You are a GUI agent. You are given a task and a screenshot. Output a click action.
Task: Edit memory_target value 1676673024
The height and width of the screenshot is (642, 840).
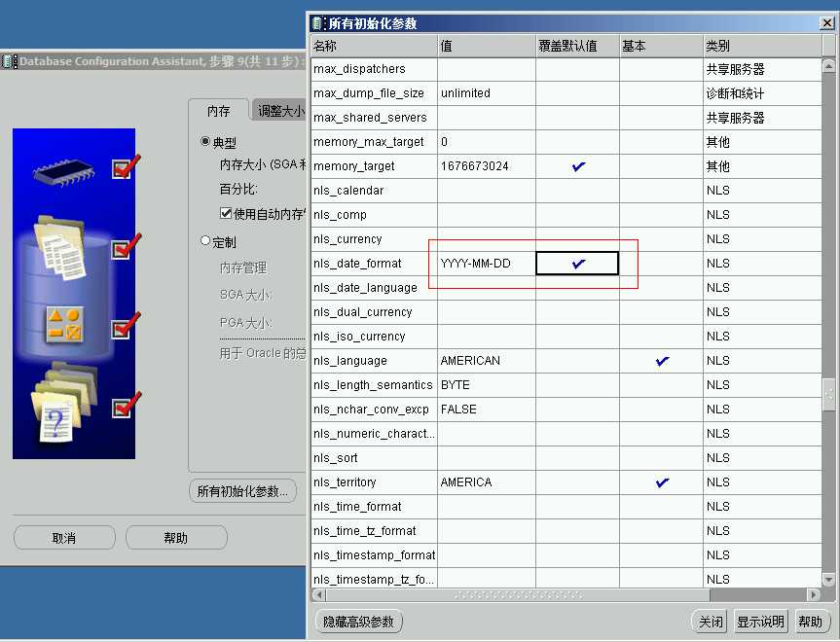tap(487, 166)
